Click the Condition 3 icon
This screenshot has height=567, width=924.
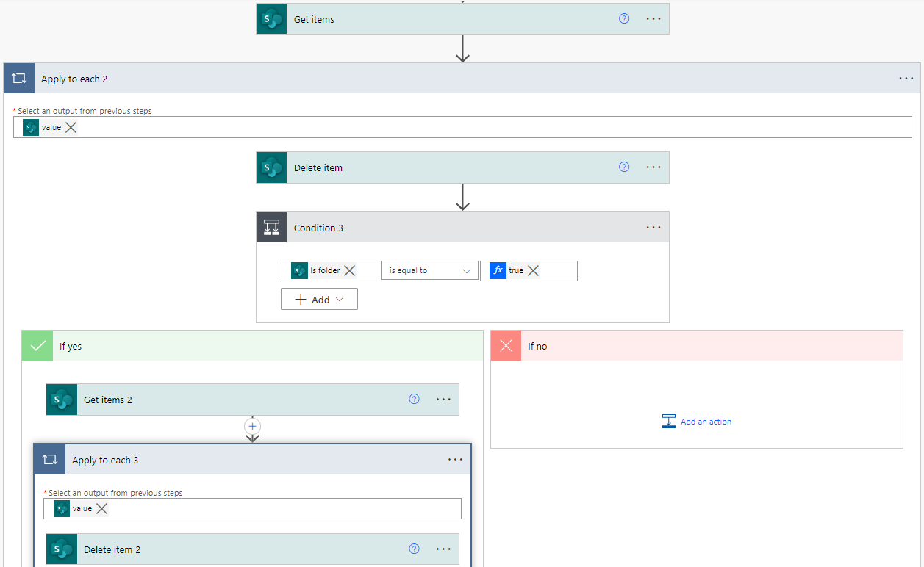[272, 228]
